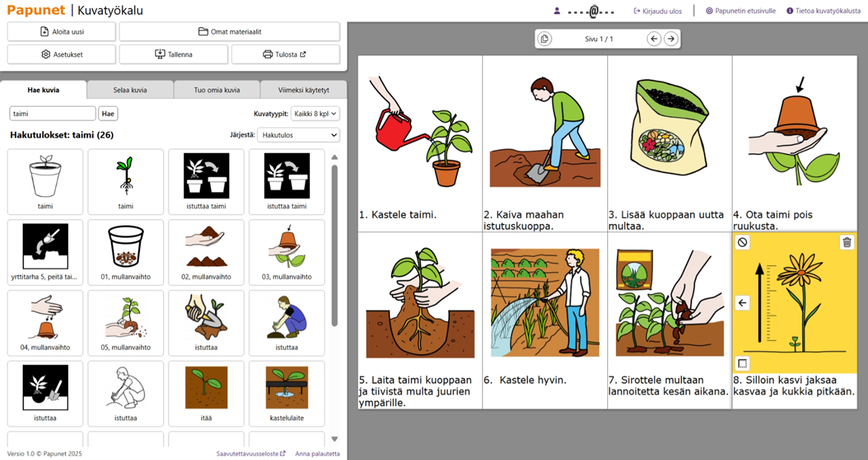Image resolution: width=868 pixels, height=460 pixels.
Task: Switch to the Selaa kuvia tab
Action: point(130,90)
